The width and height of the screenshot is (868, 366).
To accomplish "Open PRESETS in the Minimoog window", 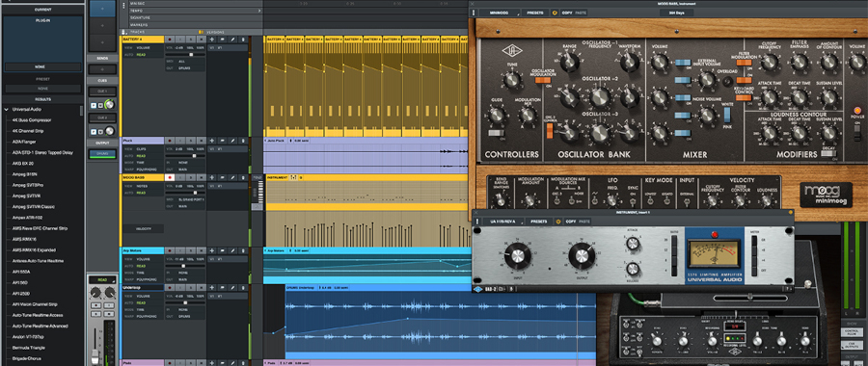I will [x=535, y=13].
